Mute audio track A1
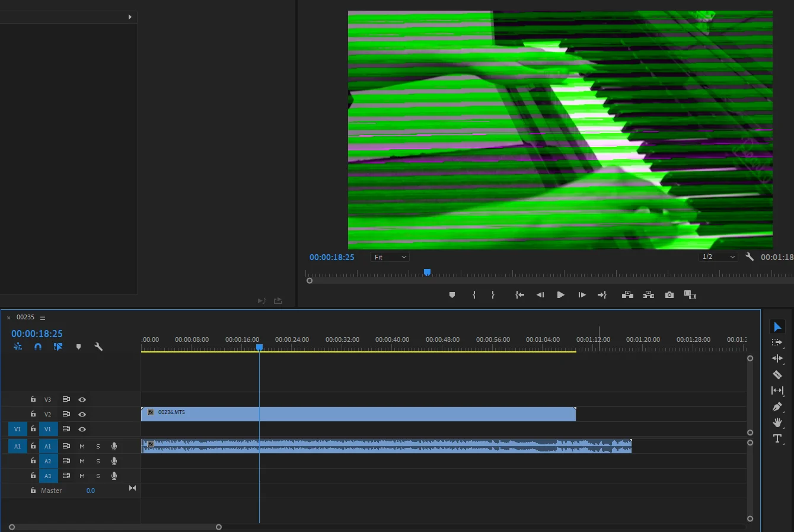This screenshot has width=794, height=532. 82,446
